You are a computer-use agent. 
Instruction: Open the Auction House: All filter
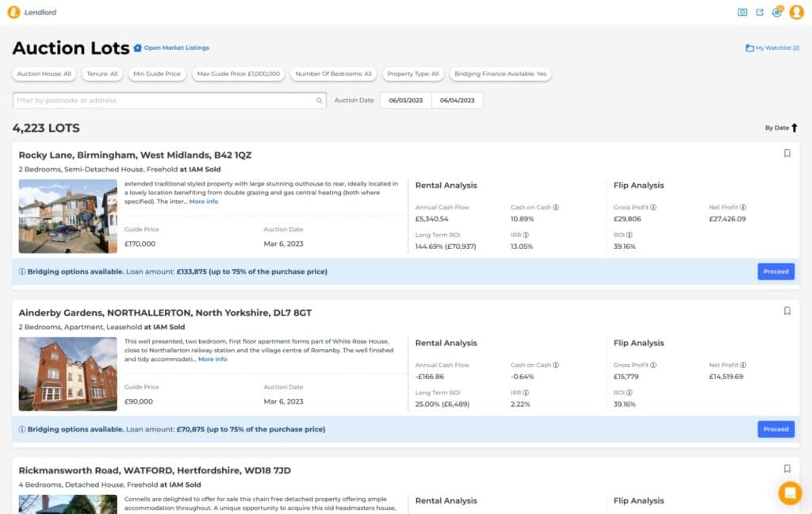click(x=44, y=74)
